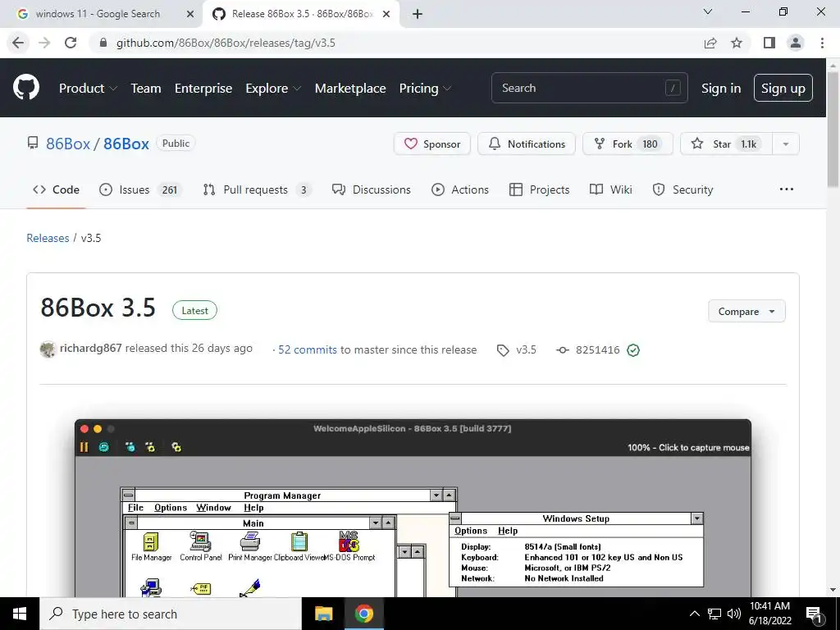Open the network tray icon
Viewport: 840px width, 630px height.
click(714, 614)
